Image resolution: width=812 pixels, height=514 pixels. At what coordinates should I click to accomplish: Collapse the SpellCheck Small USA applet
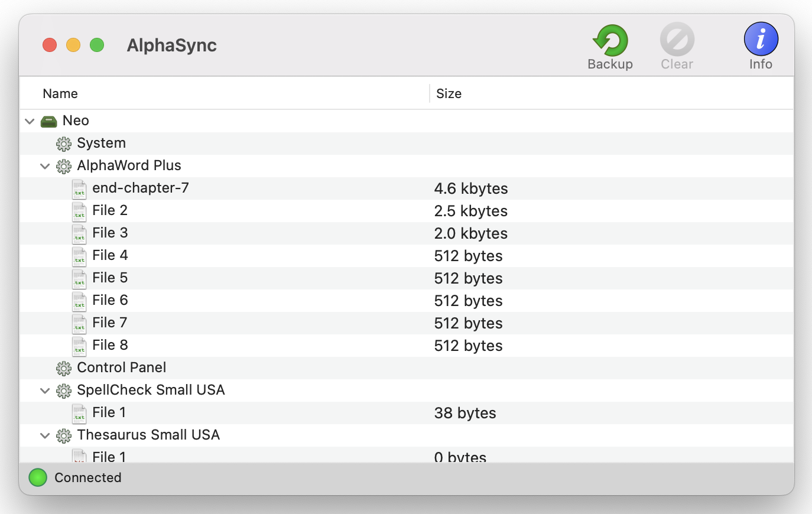point(45,391)
